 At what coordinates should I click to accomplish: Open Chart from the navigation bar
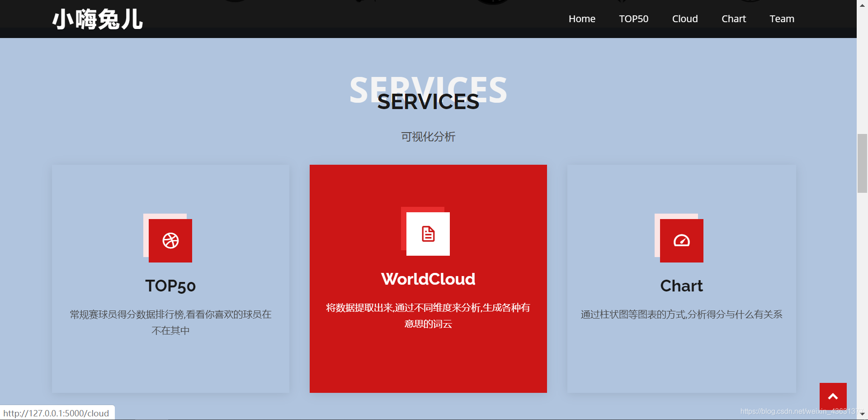734,19
